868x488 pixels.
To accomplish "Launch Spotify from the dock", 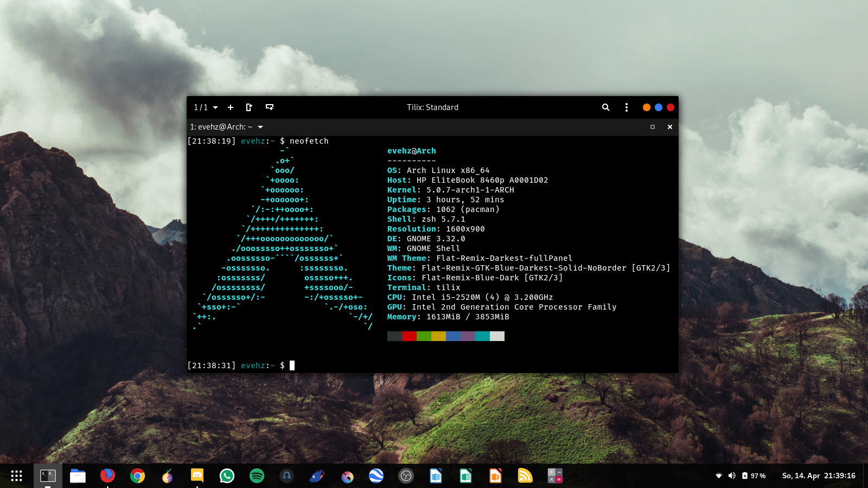I will 257,476.
